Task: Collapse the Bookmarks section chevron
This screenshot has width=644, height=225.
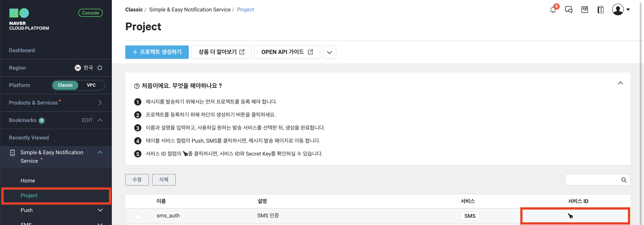Action: tap(100, 120)
